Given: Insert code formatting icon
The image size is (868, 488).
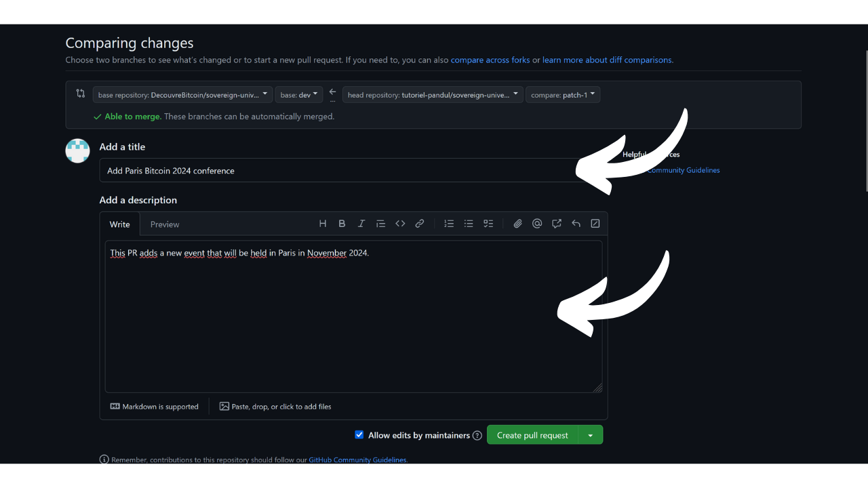Looking at the screenshot, I should (x=400, y=224).
